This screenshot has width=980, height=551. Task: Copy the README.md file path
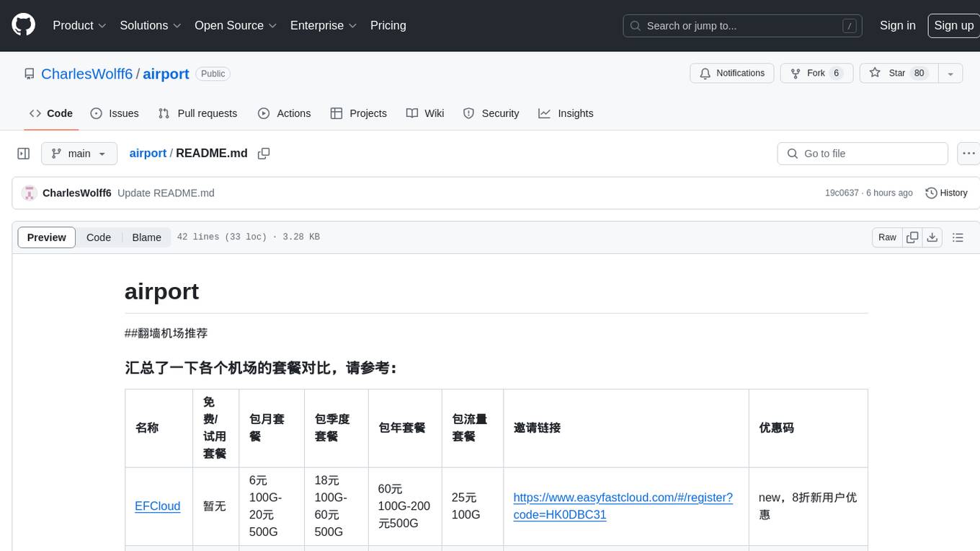(264, 154)
